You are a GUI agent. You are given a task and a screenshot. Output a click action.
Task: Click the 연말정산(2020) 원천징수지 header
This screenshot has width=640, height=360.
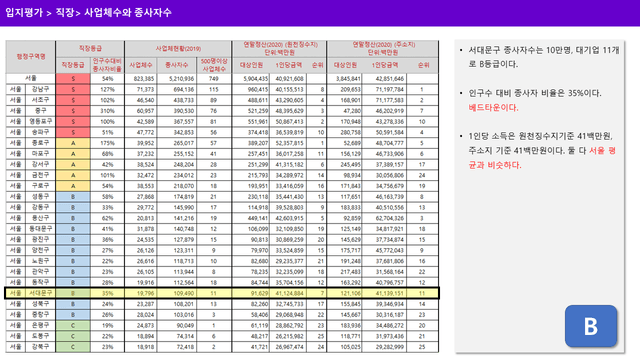coord(279,49)
